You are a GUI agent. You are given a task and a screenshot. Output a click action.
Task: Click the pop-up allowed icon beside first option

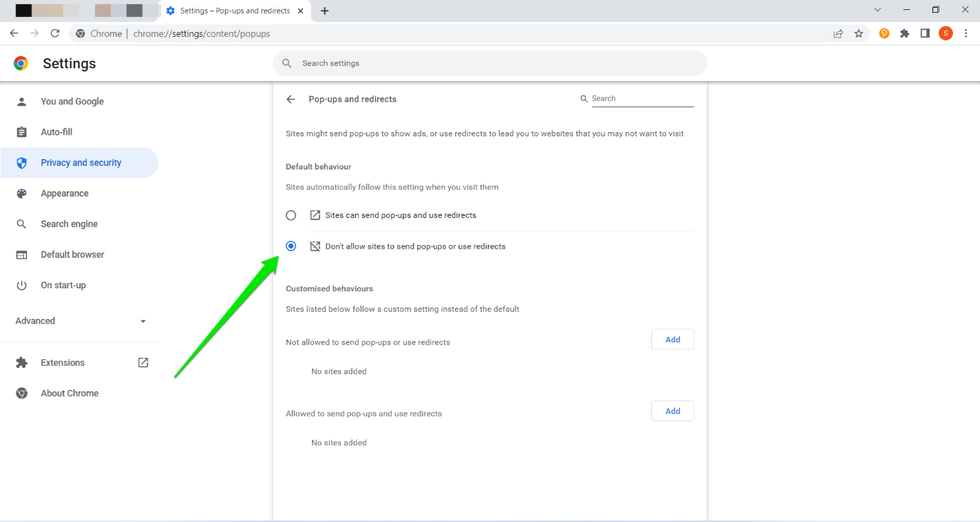point(315,215)
